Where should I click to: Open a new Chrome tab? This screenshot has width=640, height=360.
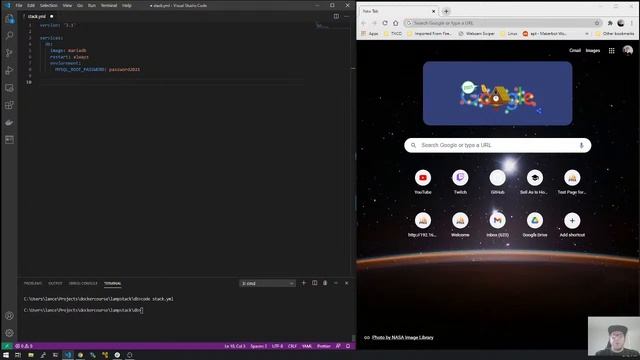(446, 11)
